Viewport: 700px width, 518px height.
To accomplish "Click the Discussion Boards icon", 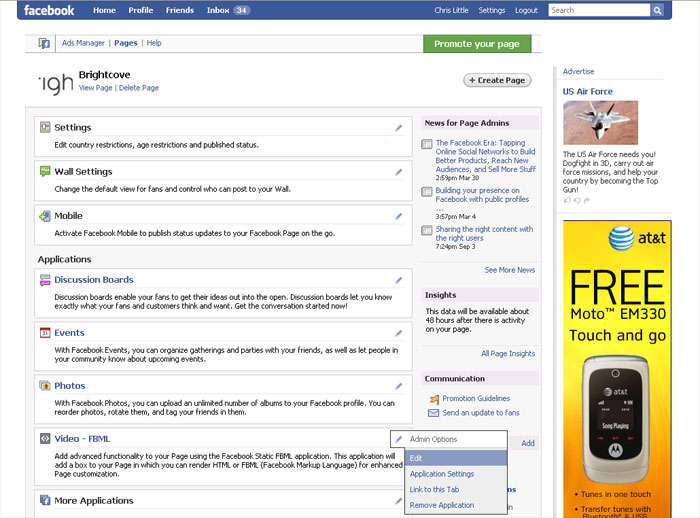I will [x=45, y=280].
